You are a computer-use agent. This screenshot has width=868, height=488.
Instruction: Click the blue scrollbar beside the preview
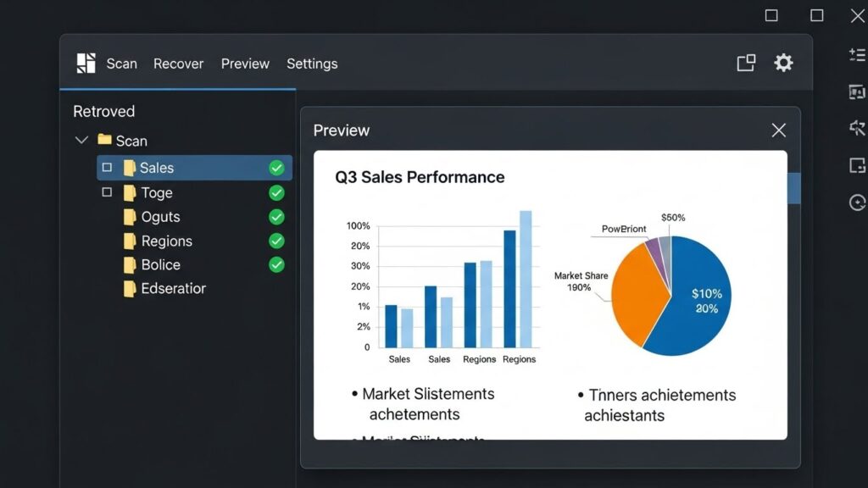794,188
